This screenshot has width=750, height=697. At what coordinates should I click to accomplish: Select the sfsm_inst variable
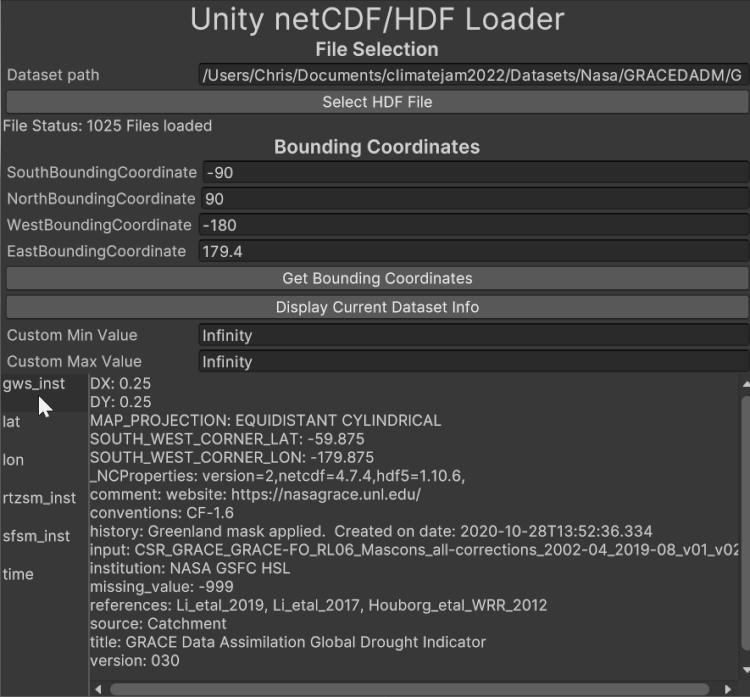pyautogui.click(x=44, y=536)
